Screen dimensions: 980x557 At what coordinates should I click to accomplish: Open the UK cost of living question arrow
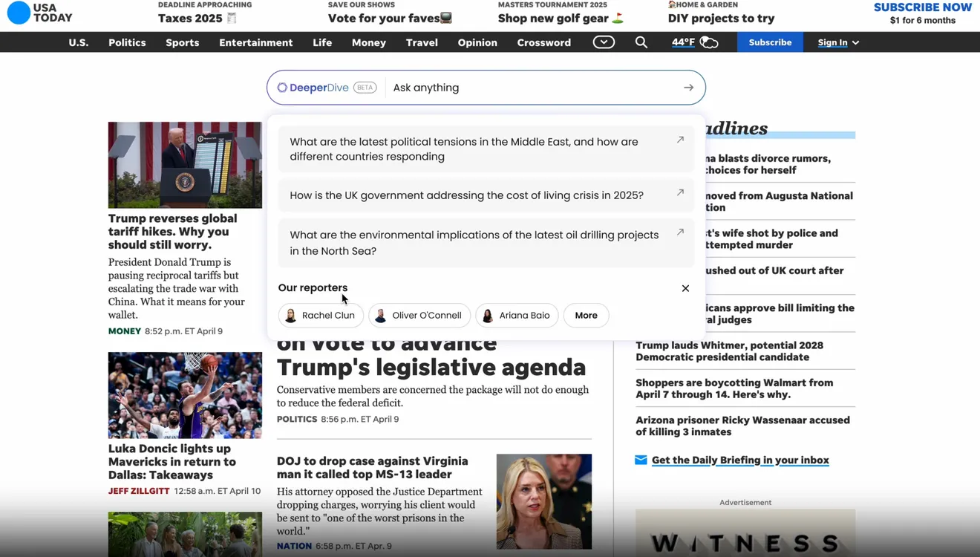(x=680, y=192)
